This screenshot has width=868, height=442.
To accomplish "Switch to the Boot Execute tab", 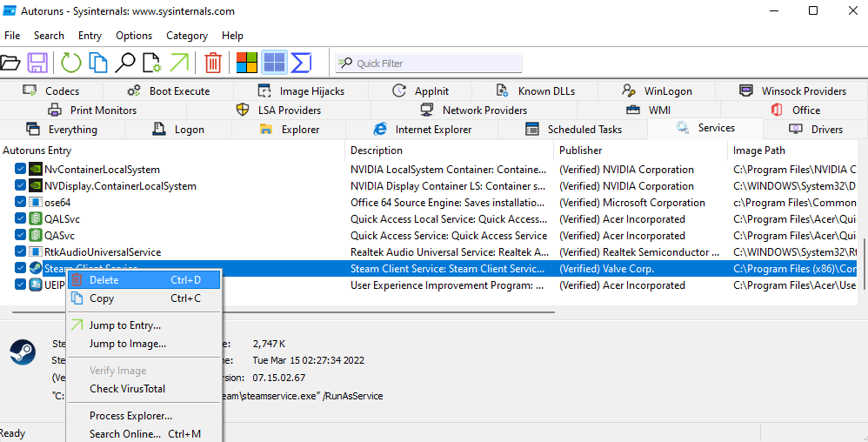I will tap(168, 91).
